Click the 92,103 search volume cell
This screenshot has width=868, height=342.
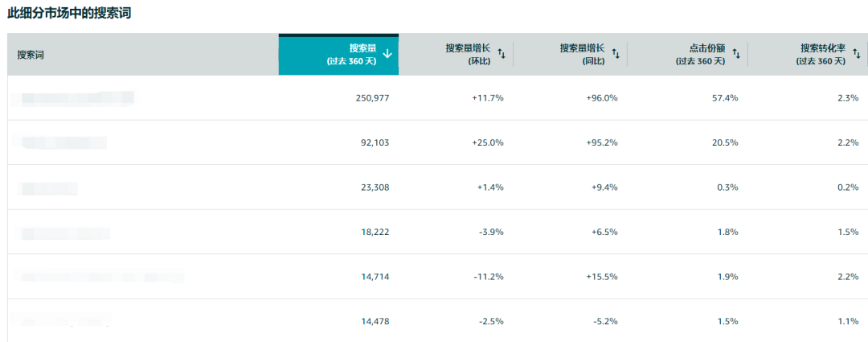click(x=374, y=142)
